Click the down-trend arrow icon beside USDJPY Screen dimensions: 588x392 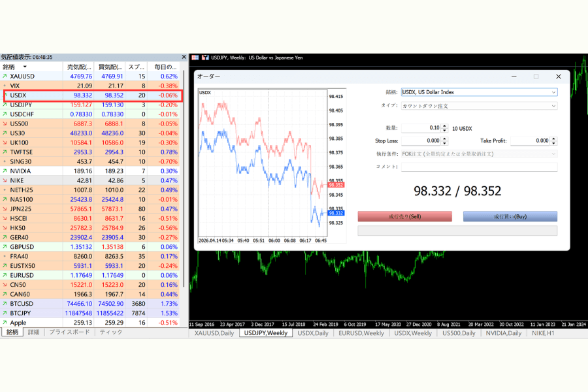pyautogui.click(x=5, y=105)
